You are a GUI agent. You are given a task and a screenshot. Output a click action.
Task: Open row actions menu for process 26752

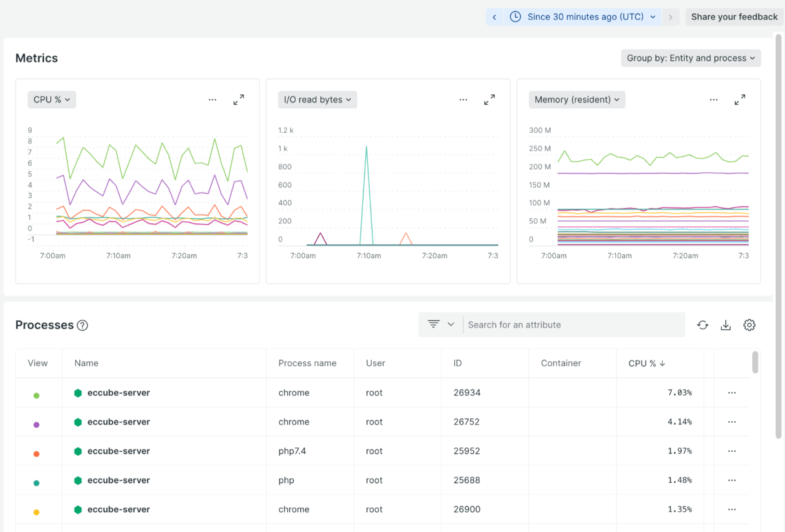(732, 422)
